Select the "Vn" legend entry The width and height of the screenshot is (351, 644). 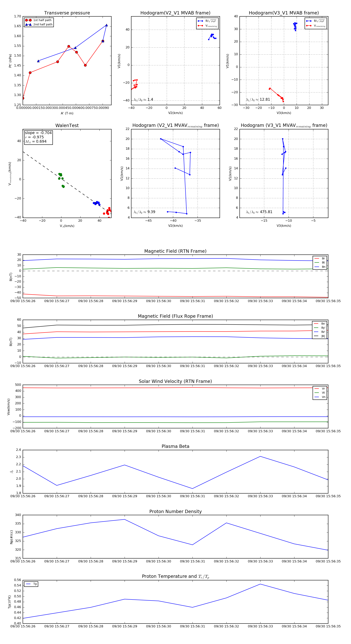[320, 397]
